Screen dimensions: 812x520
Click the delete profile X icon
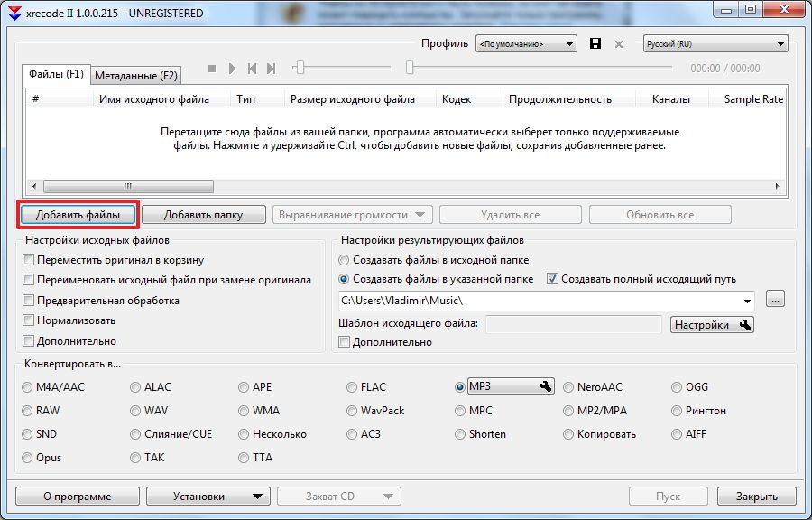click(618, 44)
